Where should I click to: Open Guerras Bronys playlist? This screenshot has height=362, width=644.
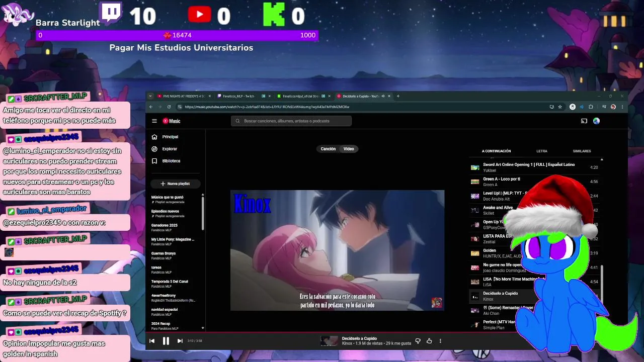[x=174, y=256]
